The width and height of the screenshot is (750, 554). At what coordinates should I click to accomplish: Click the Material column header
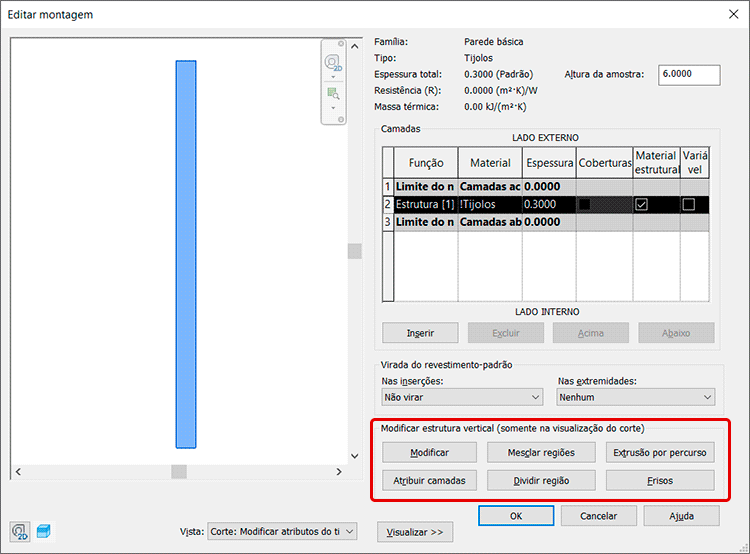pyautogui.click(x=490, y=163)
